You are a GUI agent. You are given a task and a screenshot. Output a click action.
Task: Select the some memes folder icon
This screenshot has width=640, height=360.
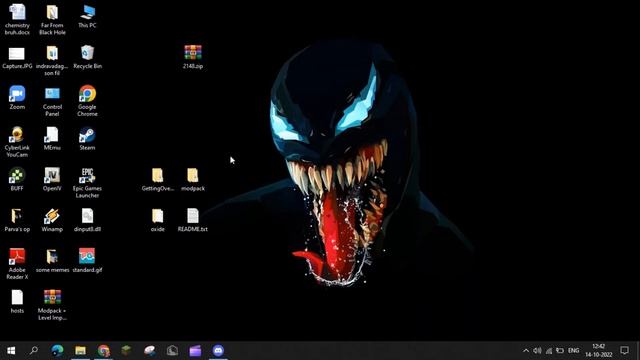(52, 257)
